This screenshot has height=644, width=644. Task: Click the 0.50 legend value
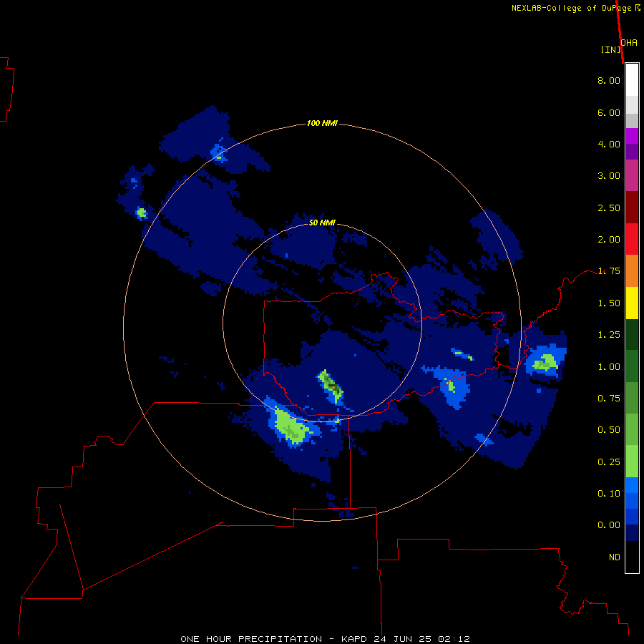coord(609,430)
